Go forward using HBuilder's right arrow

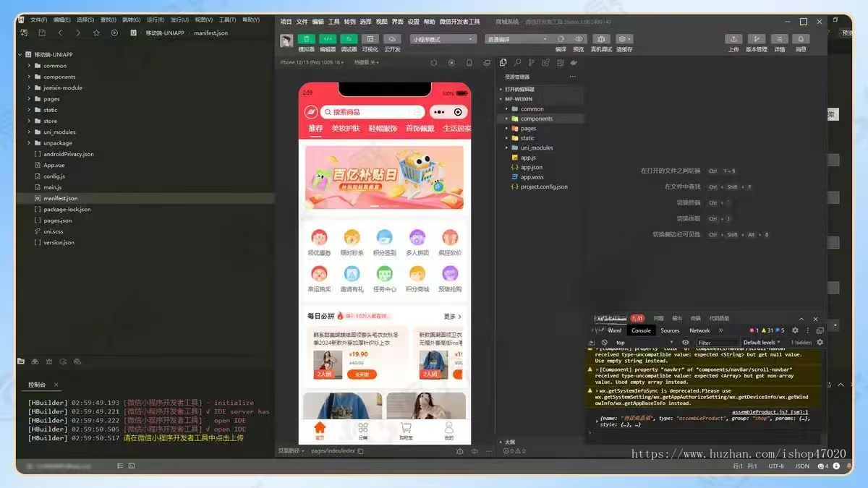(78, 33)
